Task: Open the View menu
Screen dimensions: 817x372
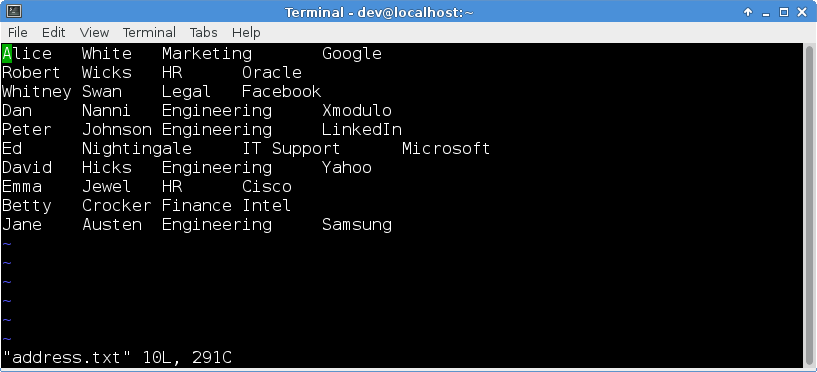Action: [x=94, y=32]
